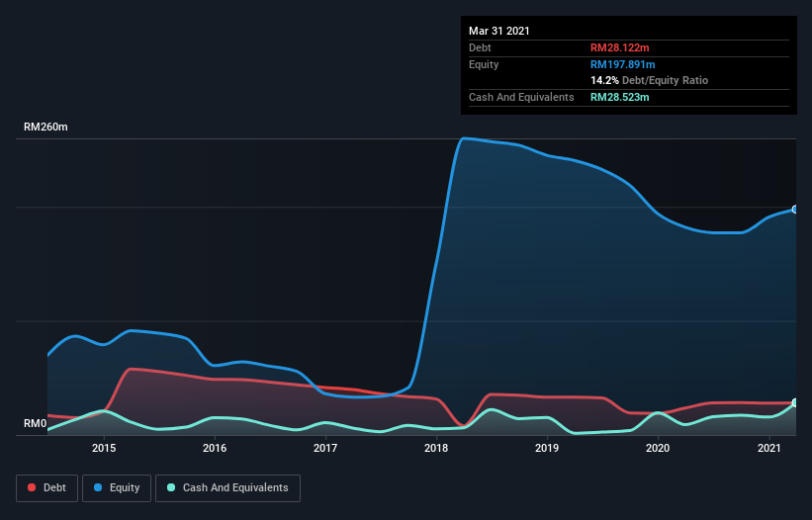Click the Mar 31 2021 tooltip date
This screenshot has height=520, width=812.
[499, 31]
